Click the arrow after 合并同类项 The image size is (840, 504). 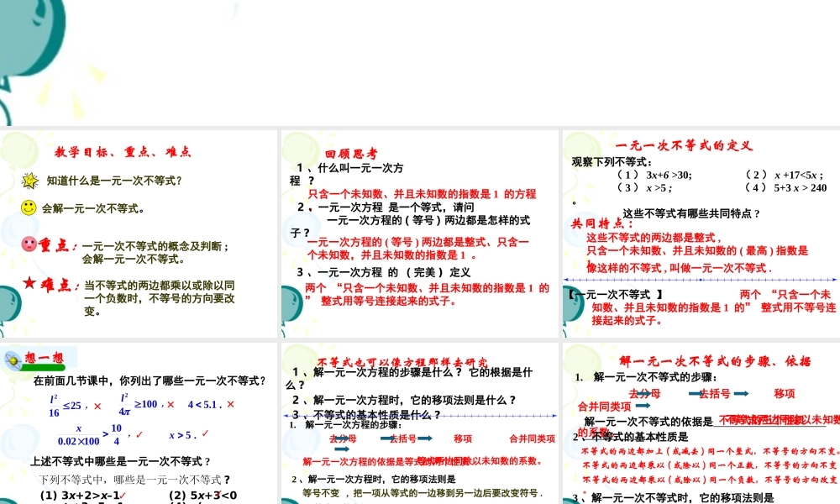[644, 404]
